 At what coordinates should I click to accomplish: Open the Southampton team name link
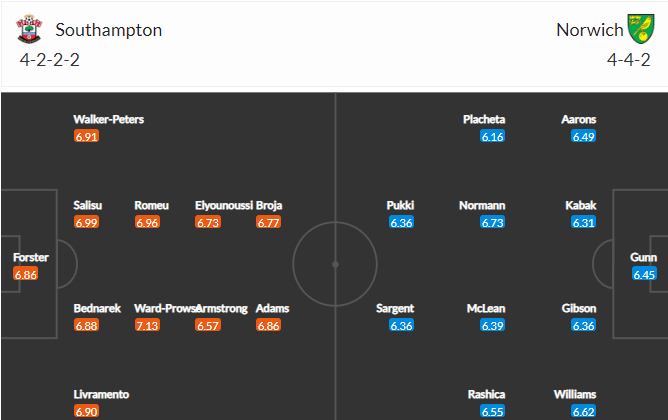coord(109,30)
